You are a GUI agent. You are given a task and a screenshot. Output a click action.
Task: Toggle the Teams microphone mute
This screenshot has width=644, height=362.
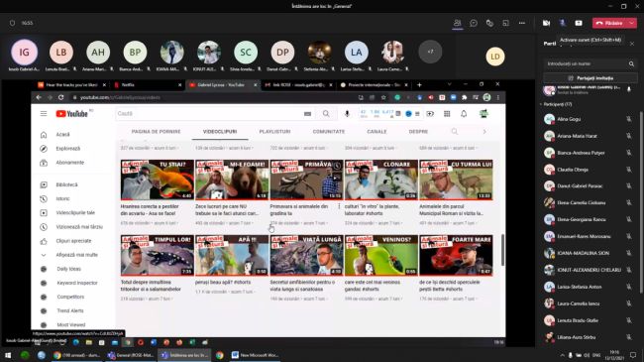[563, 23]
